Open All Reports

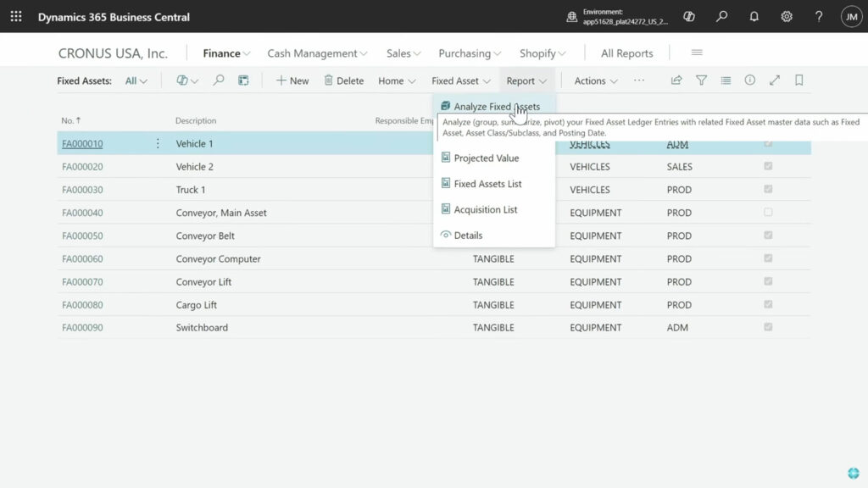(626, 53)
